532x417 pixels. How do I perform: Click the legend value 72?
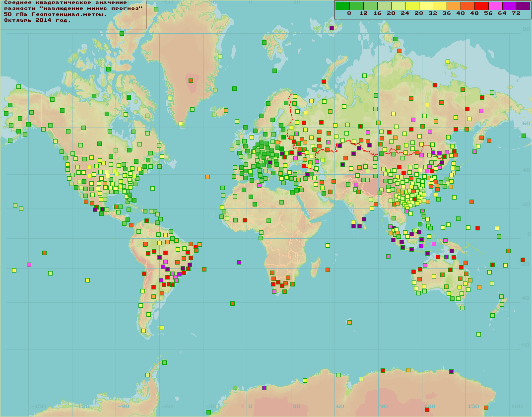517,13
